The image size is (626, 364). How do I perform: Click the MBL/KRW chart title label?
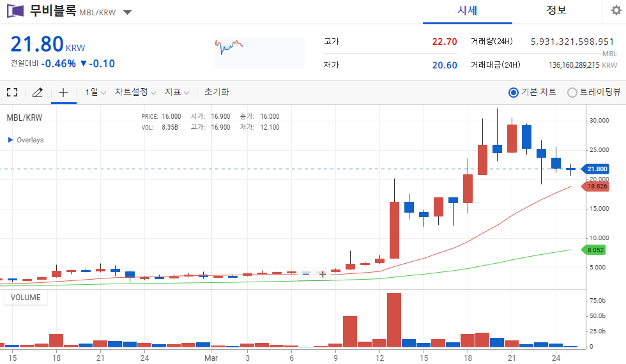[x=24, y=118]
